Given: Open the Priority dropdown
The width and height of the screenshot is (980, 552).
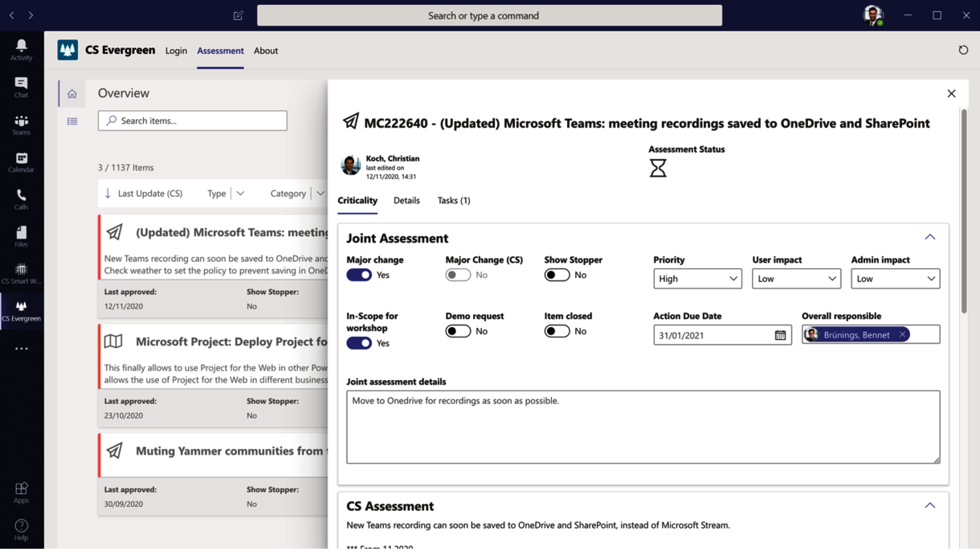Looking at the screenshot, I should click(x=697, y=279).
